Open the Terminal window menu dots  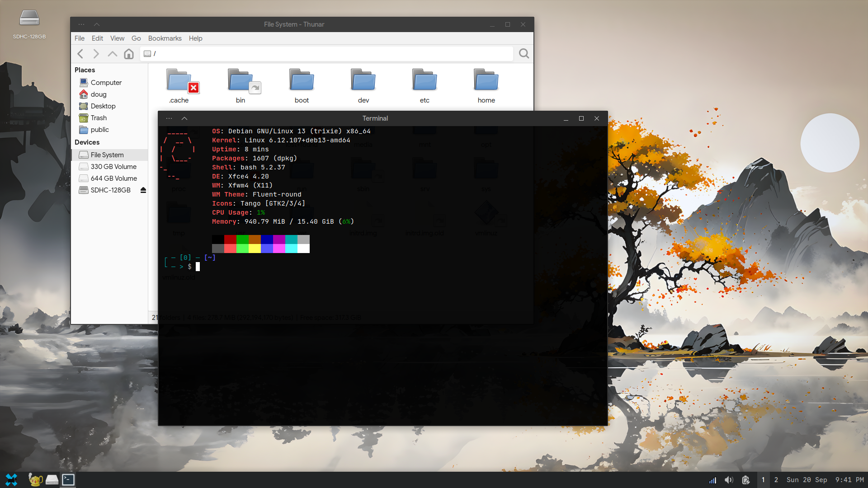click(169, 118)
